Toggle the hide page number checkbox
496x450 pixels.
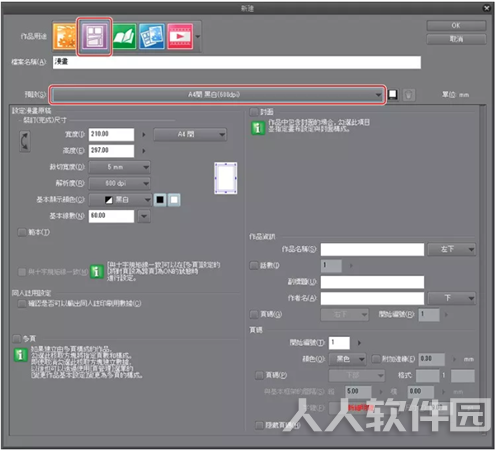coord(259,425)
